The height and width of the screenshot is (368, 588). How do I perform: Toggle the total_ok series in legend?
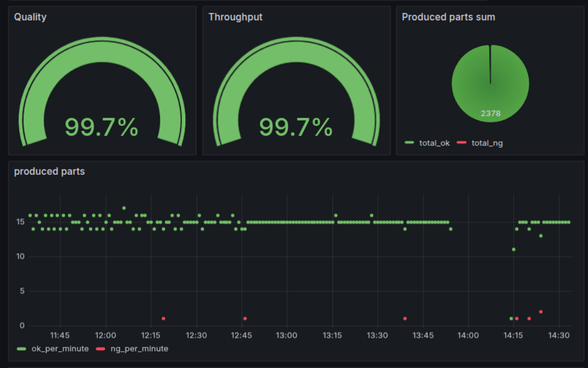(x=434, y=143)
